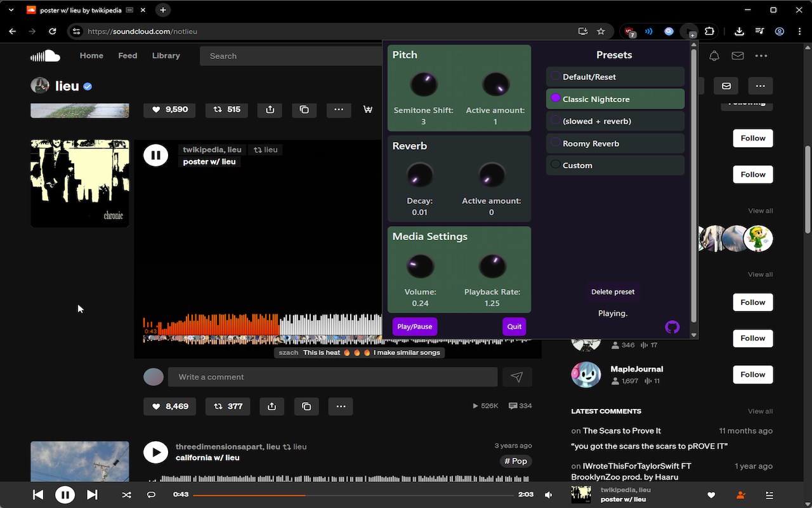Viewport: 812px width, 508px height.
Task: Open the notifications bell icon
Action: tap(714, 56)
